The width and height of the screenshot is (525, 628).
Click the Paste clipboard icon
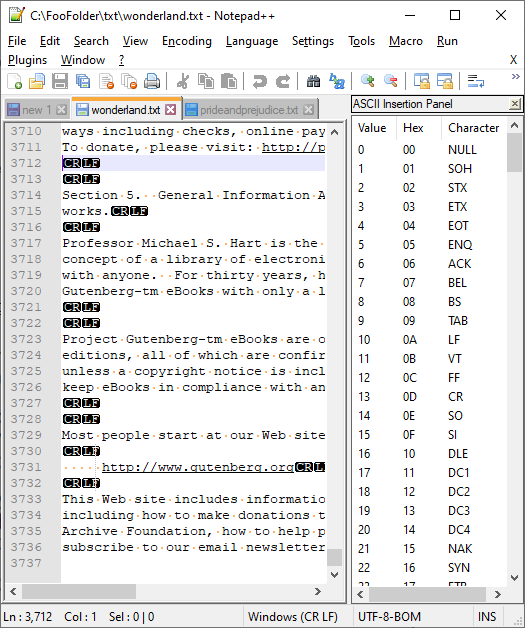[229, 81]
